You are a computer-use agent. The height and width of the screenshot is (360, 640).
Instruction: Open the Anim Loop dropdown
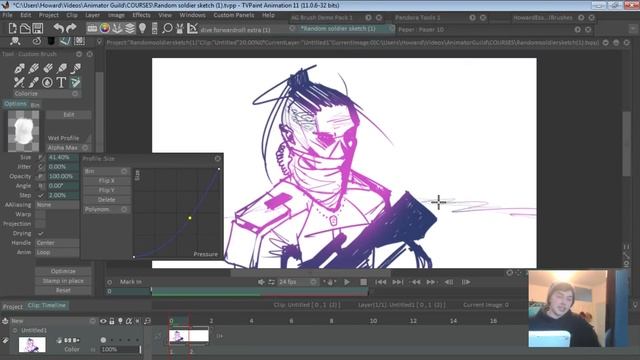pyautogui.click(x=57, y=252)
